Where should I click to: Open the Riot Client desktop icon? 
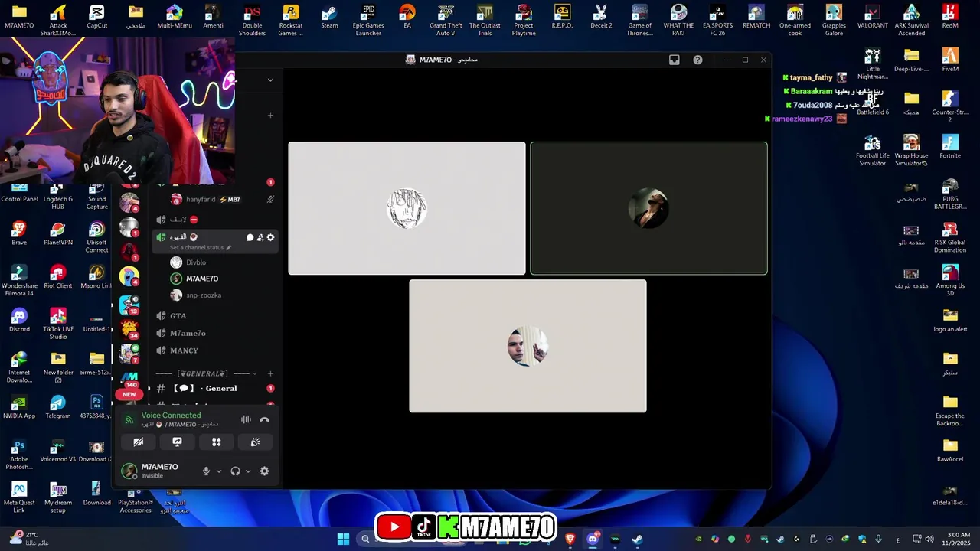[57, 278]
